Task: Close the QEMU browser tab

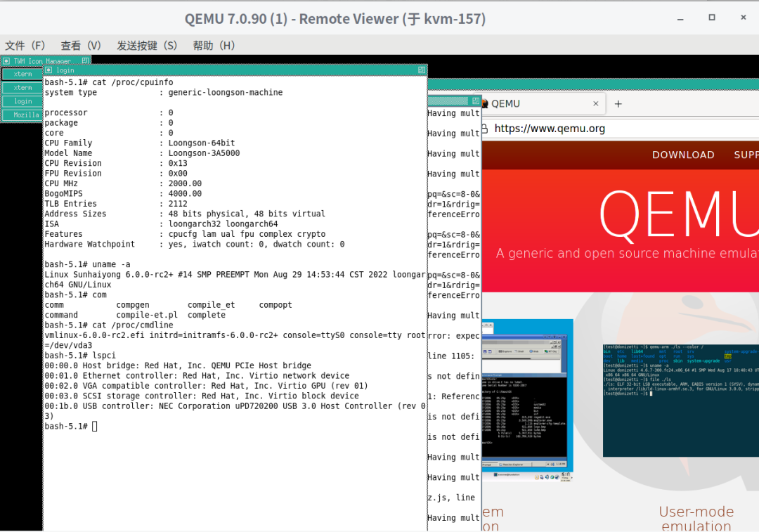Action: tap(596, 103)
